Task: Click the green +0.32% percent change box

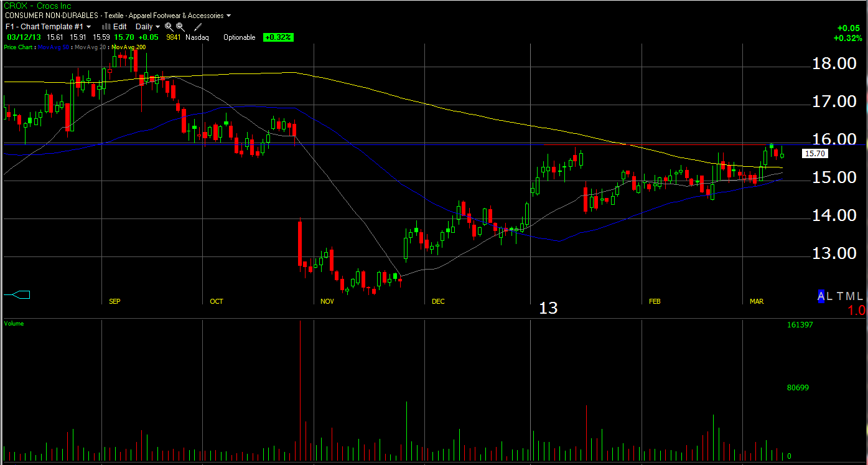Action: click(278, 37)
